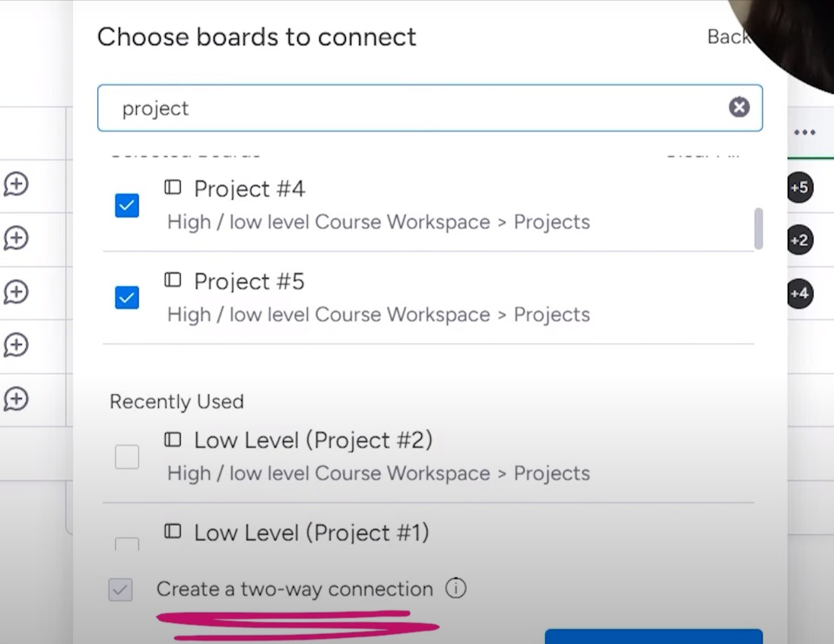Click the board list scrollbar
This screenshot has width=834, height=644.
pos(758,228)
